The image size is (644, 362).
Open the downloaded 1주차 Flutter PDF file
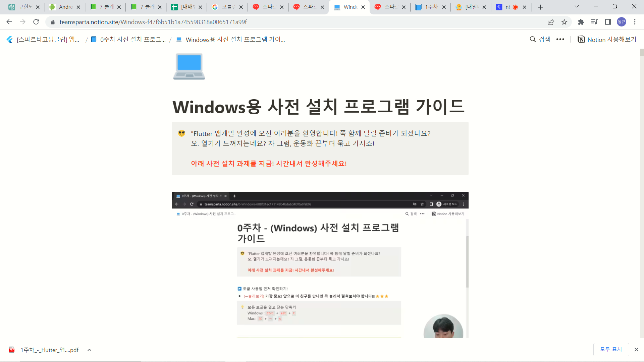click(x=49, y=350)
